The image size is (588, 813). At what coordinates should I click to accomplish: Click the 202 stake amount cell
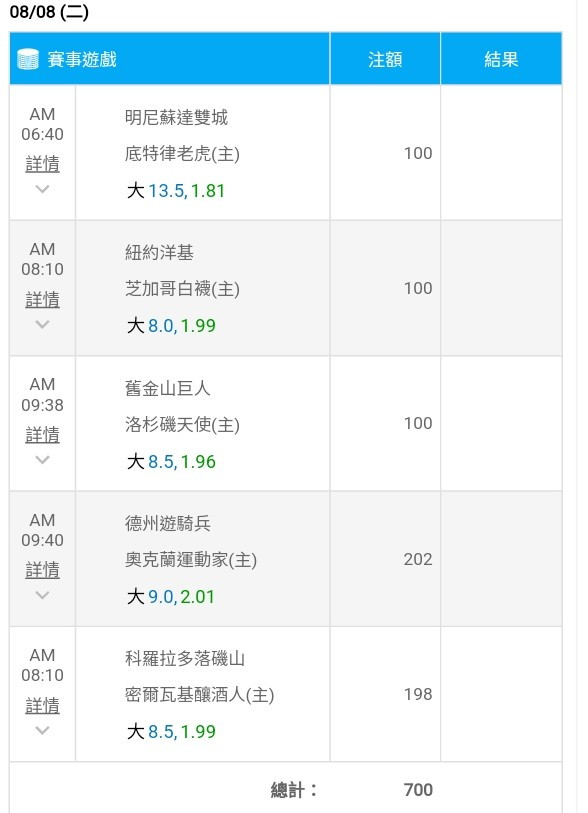[385, 559]
